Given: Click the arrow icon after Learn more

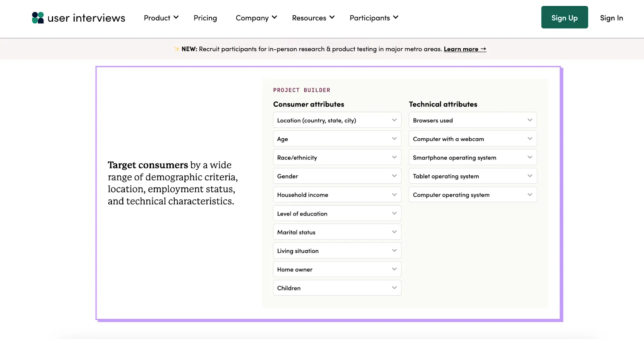Looking at the screenshot, I should [x=483, y=49].
